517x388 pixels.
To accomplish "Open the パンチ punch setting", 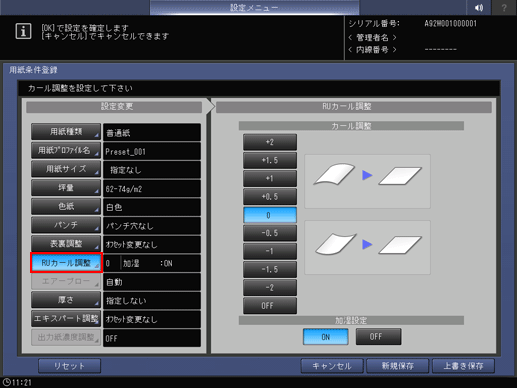I will [66, 225].
